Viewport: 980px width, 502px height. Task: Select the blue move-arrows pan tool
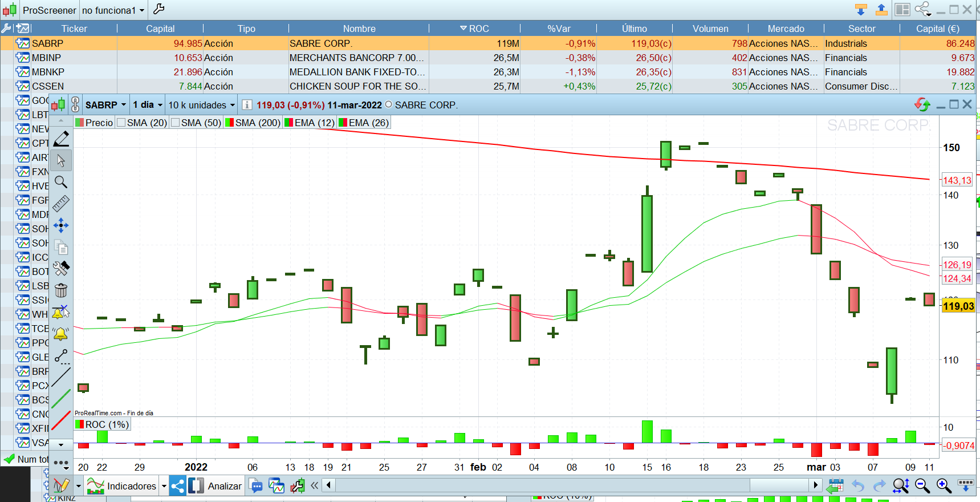click(x=61, y=225)
